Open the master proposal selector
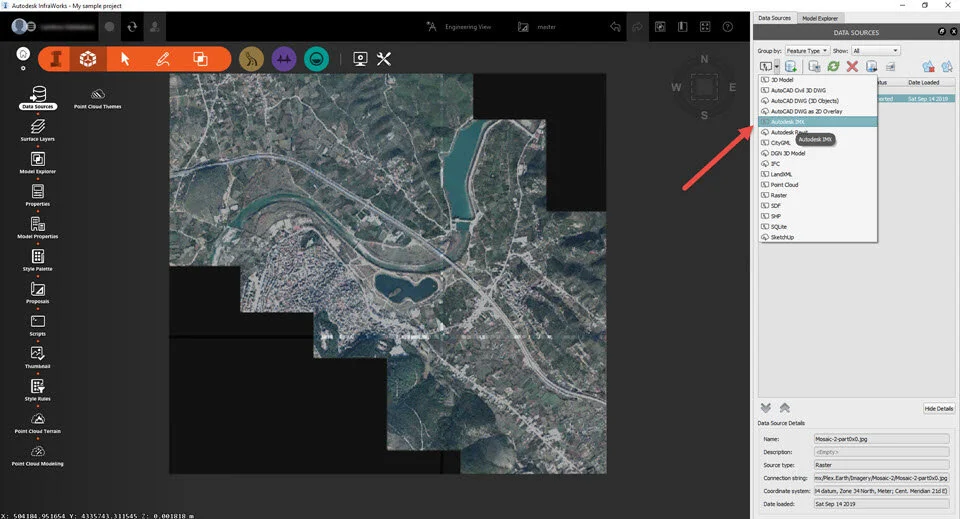Viewport: 960px width, 519px height. [537, 27]
